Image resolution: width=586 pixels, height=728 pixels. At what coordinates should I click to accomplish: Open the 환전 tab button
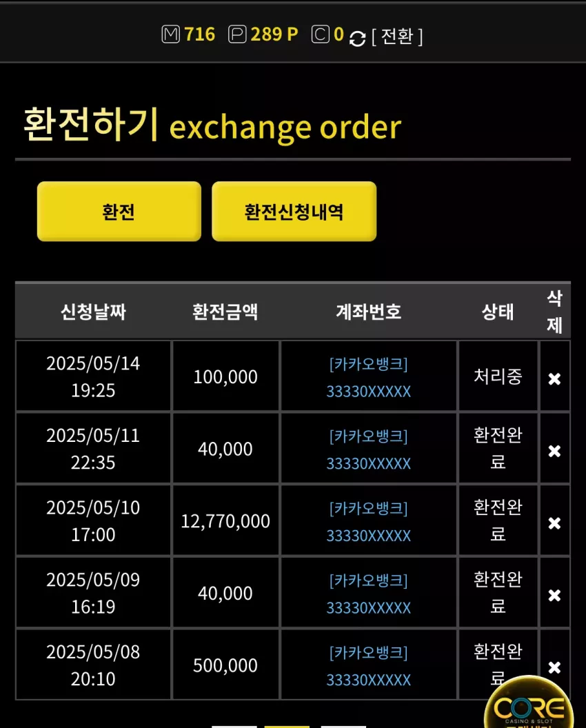coord(119,211)
